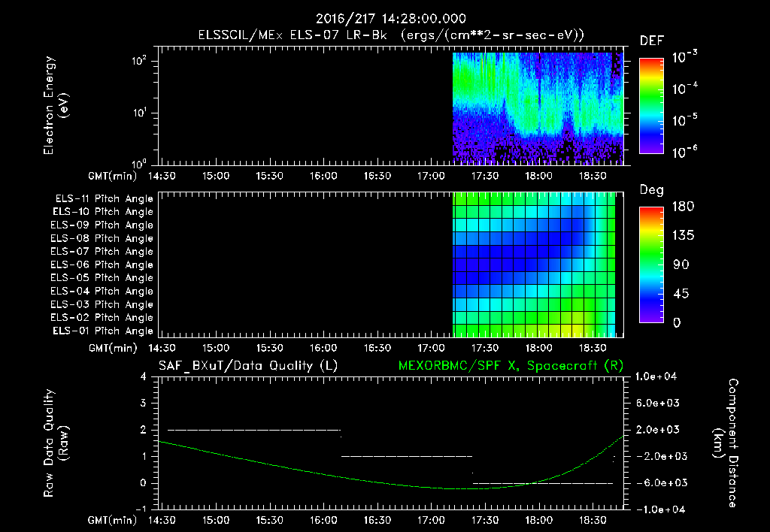The width and height of the screenshot is (770, 532).
Task: Click 18:00 tick label on the bottom plot
Action: tap(538, 520)
